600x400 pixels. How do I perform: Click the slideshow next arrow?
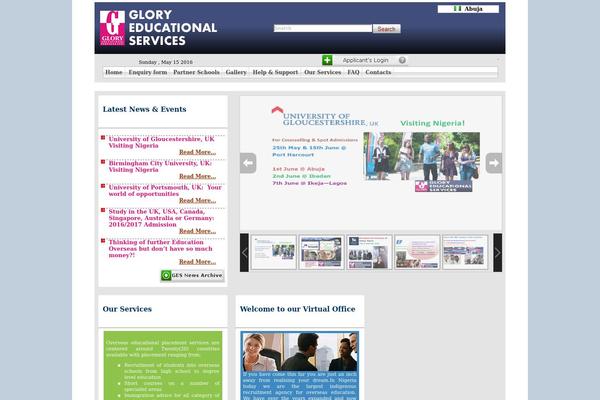pyautogui.click(x=494, y=163)
